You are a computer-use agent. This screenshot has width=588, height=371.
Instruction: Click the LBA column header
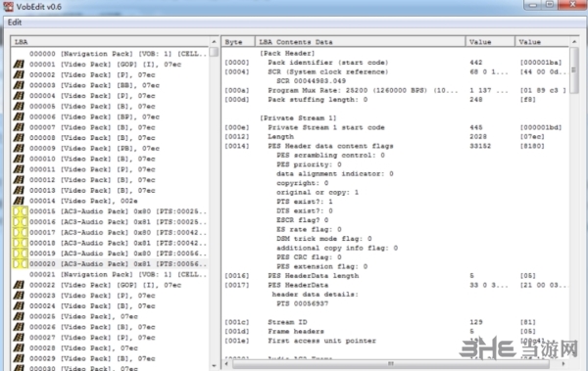pyautogui.click(x=110, y=41)
